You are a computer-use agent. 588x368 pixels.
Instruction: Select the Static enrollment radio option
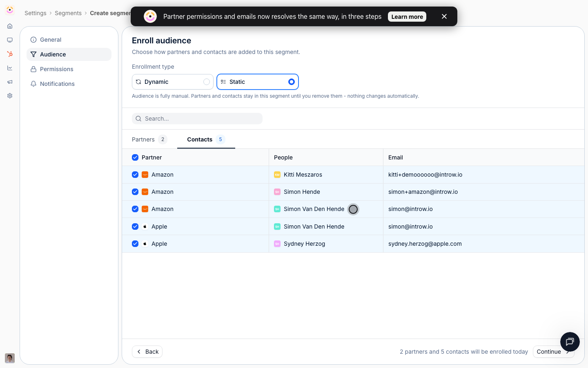coord(258,82)
